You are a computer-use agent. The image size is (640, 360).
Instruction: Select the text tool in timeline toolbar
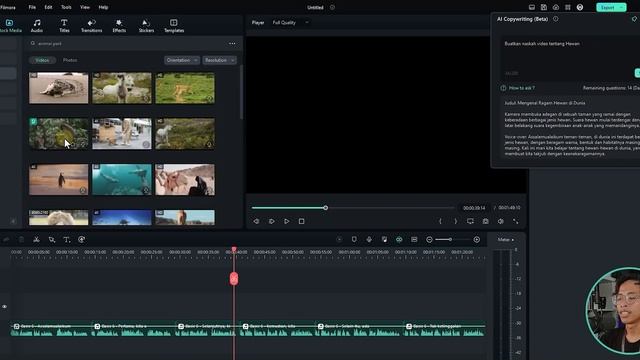coord(67,240)
